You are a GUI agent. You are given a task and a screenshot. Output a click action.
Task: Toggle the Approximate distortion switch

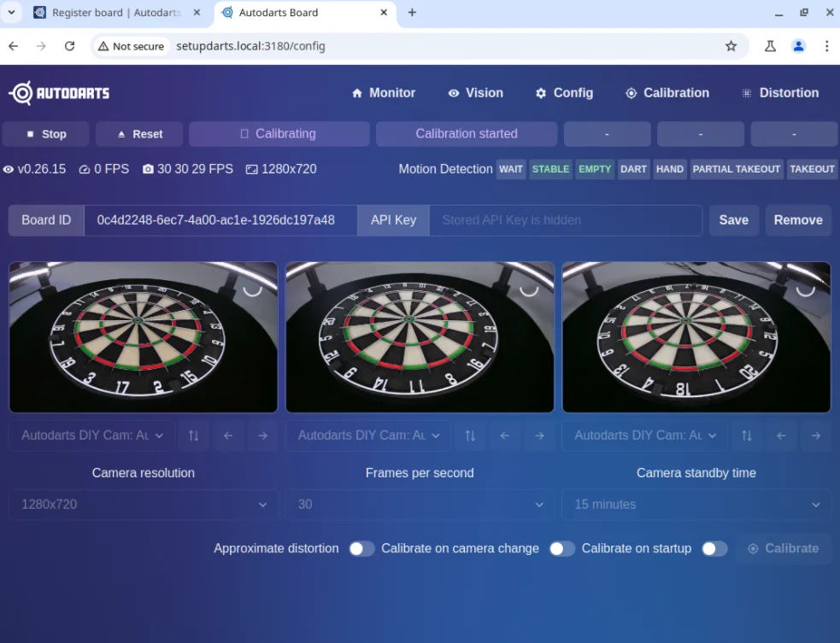coord(361,549)
